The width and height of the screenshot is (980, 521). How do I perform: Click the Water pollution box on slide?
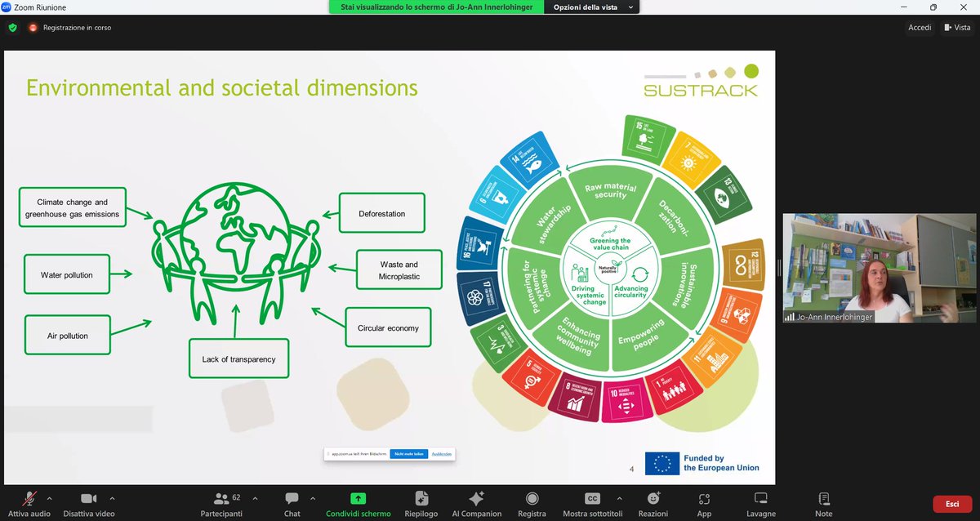click(67, 275)
